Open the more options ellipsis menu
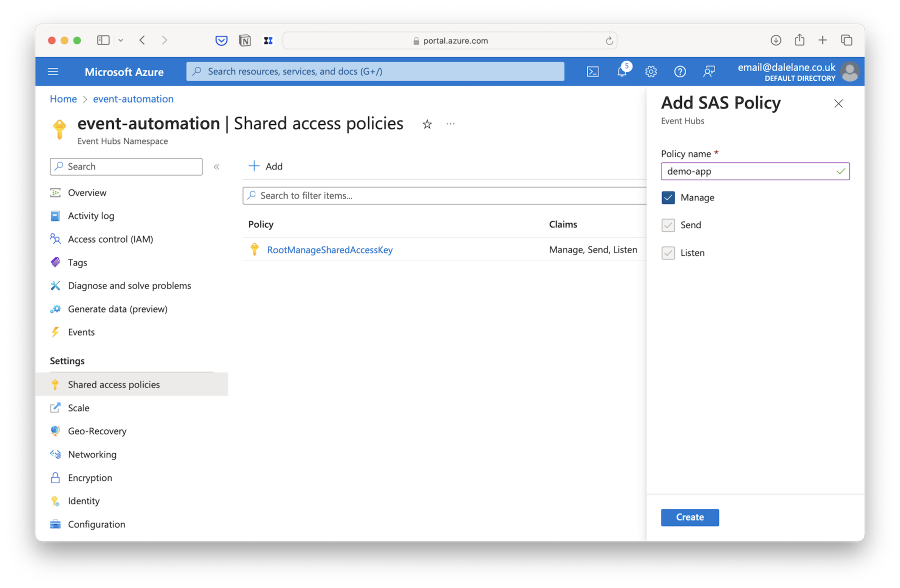 450,124
